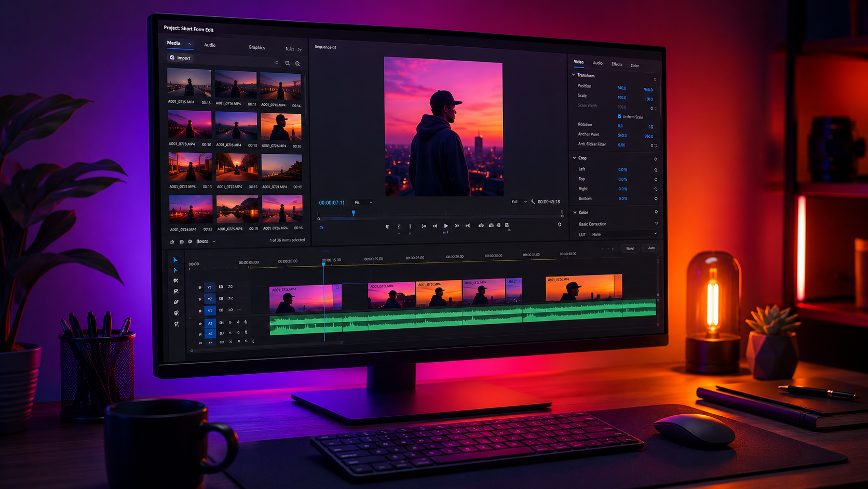
Task: Open preview settings via the wrench icon
Action: pyautogui.click(x=533, y=202)
